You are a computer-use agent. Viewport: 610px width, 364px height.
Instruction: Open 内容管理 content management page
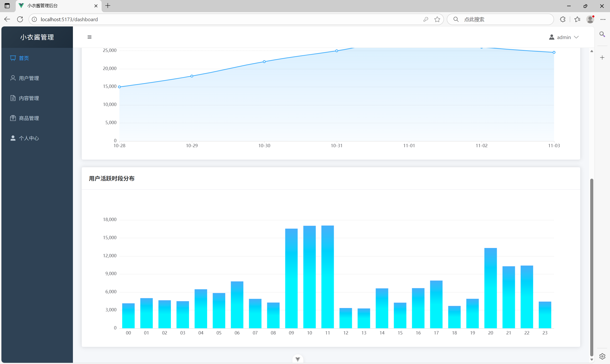coord(29,98)
